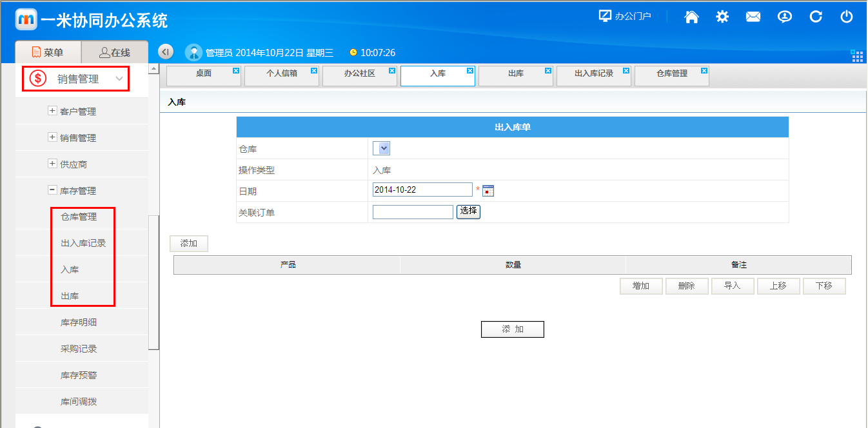Click the 关联订单 input field
The width and height of the screenshot is (868, 428).
pyautogui.click(x=413, y=212)
